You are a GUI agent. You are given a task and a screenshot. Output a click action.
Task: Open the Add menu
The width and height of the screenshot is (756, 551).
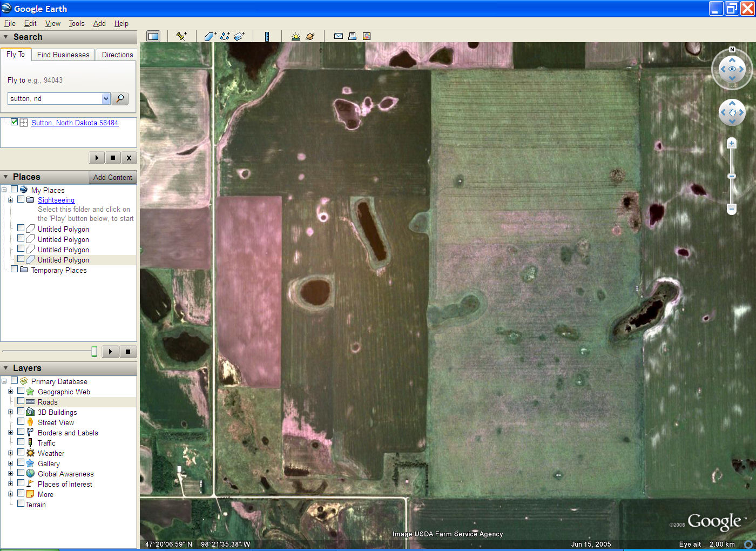click(x=99, y=23)
